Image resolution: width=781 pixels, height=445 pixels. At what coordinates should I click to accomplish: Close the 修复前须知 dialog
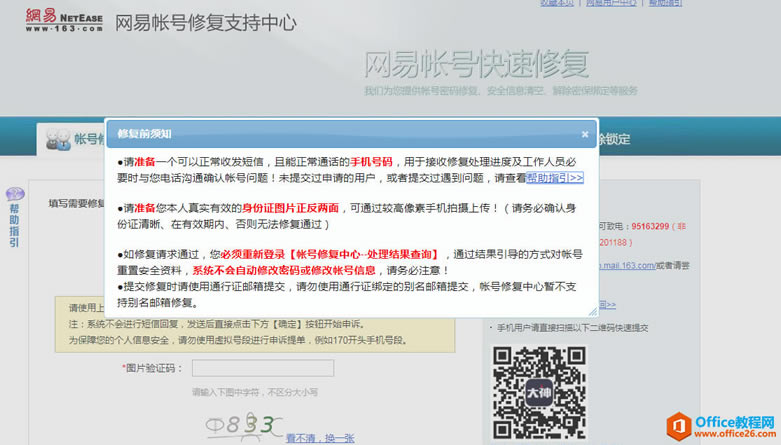(x=585, y=134)
